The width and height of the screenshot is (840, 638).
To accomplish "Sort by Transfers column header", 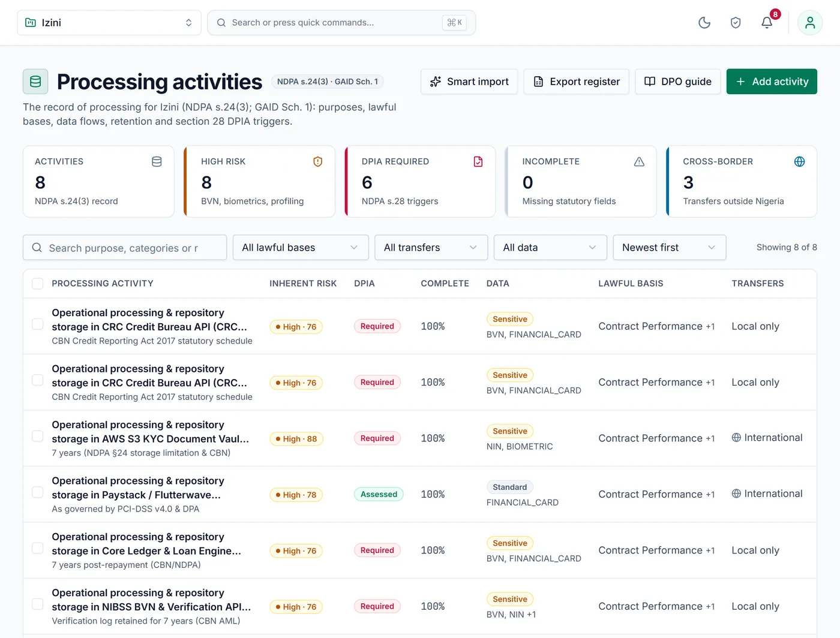I will [x=758, y=284].
